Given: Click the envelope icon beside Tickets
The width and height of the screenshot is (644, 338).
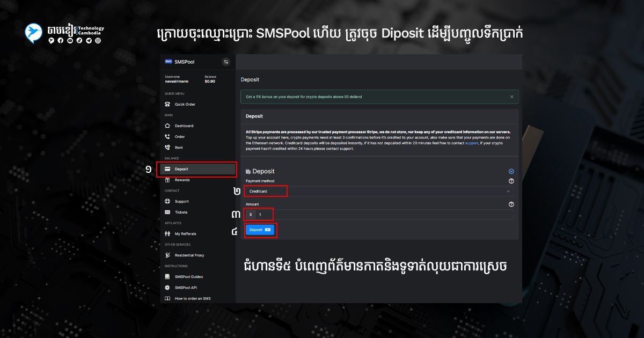Looking at the screenshot, I should coord(168,212).
